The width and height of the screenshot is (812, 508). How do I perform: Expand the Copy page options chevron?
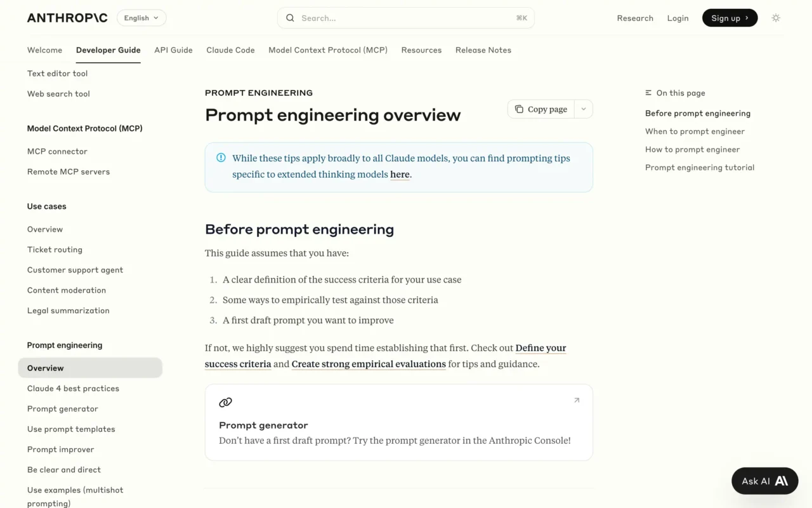[584, 109]
